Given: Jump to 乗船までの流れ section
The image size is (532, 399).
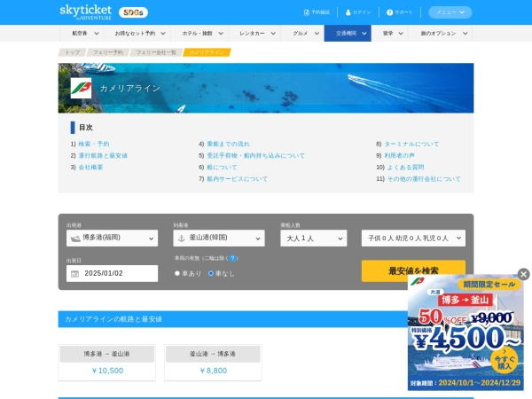Looking at the screenshot, I should [x=228, y=144].
